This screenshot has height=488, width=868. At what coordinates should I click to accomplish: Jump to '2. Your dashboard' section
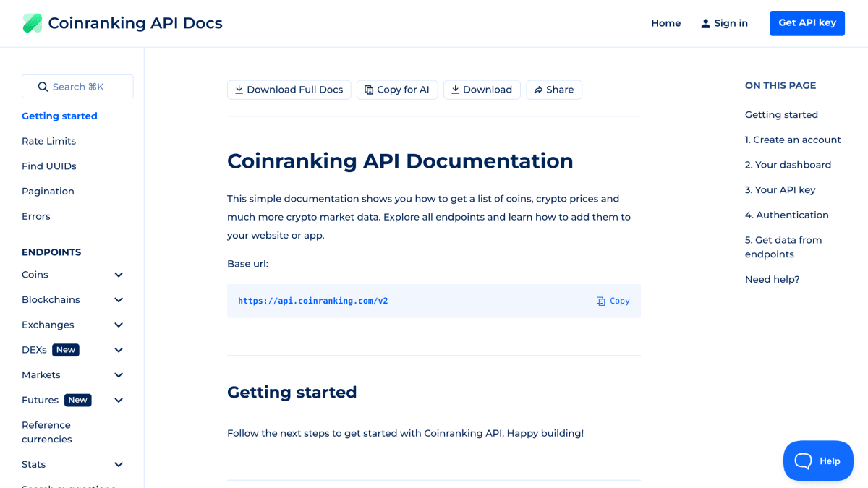788,165
